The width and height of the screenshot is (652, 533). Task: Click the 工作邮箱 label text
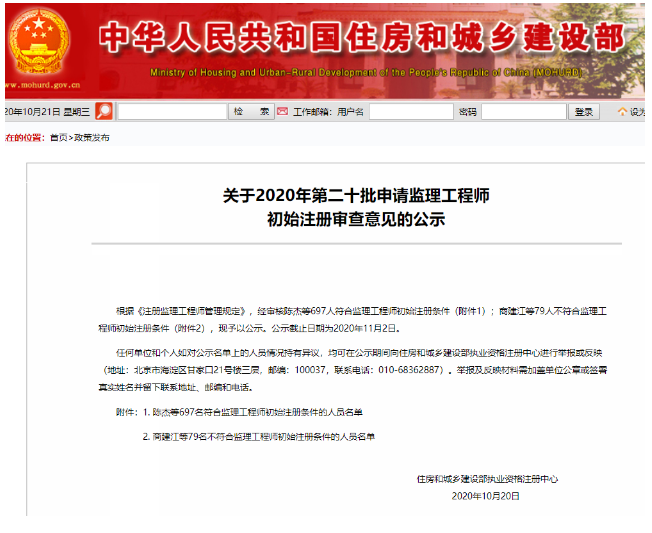click(x=312, y=112)
